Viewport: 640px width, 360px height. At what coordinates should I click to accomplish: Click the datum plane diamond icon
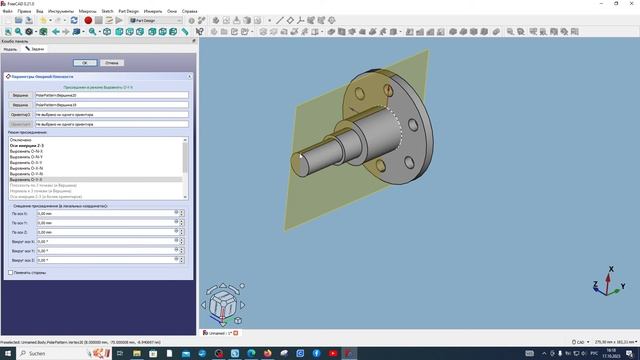point(290,20)
